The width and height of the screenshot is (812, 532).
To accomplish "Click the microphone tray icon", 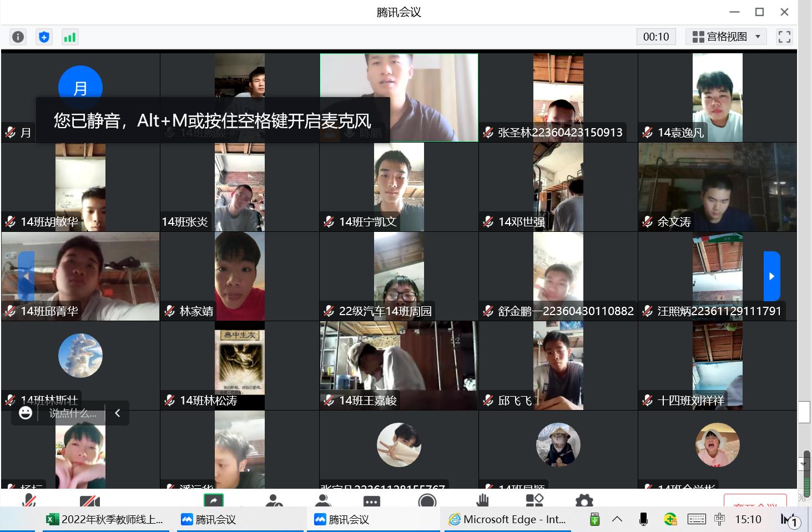I will click(x=643, y=520).
